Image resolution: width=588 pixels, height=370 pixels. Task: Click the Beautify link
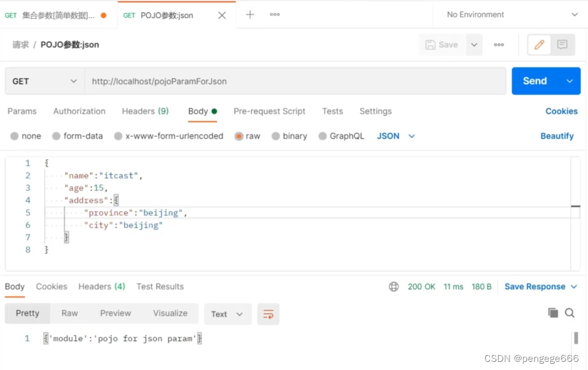tap(557, 136)
